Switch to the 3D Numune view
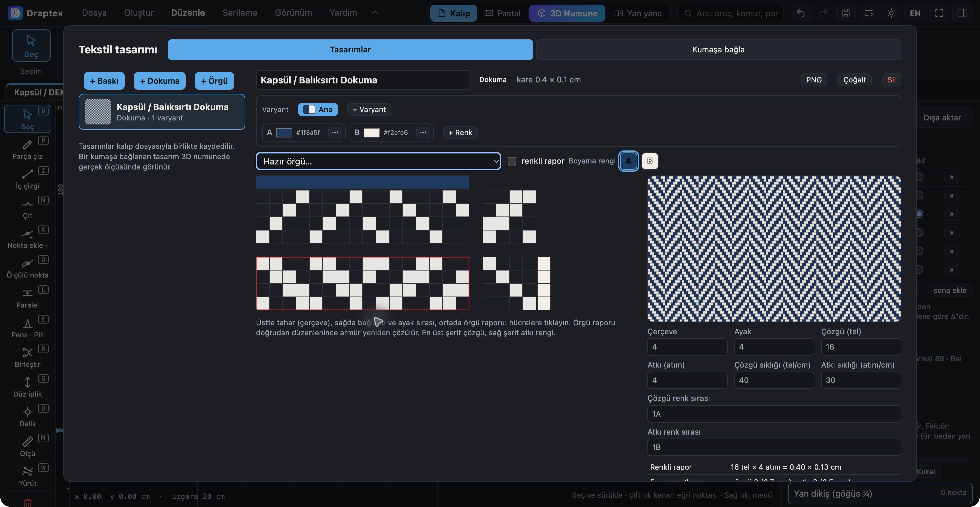The height and width of the screenshot is (507, 980). [567, 13]
